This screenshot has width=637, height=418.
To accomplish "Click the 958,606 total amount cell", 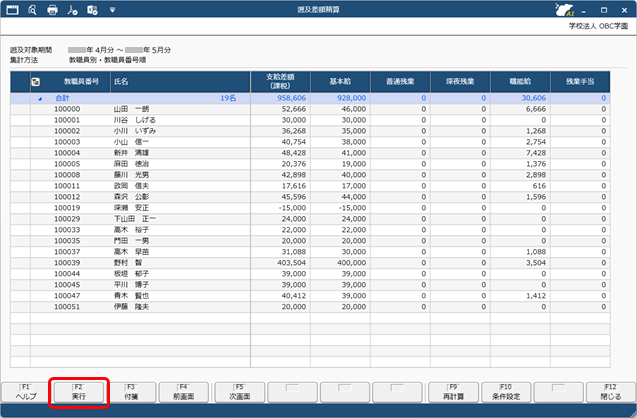I will click(x=280, y=98).
